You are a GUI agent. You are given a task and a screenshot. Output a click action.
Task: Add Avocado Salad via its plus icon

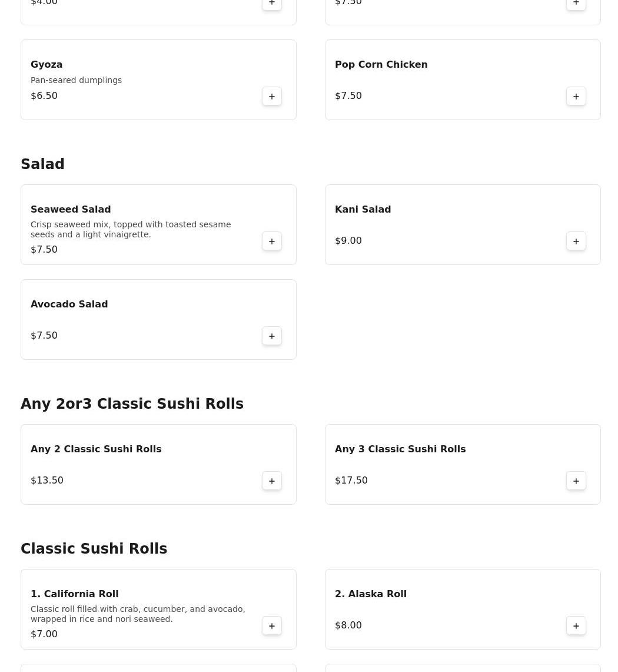pos(272,336)
